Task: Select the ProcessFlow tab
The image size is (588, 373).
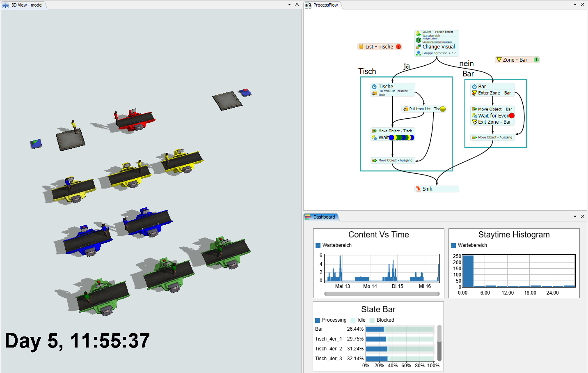Action: 322,5
